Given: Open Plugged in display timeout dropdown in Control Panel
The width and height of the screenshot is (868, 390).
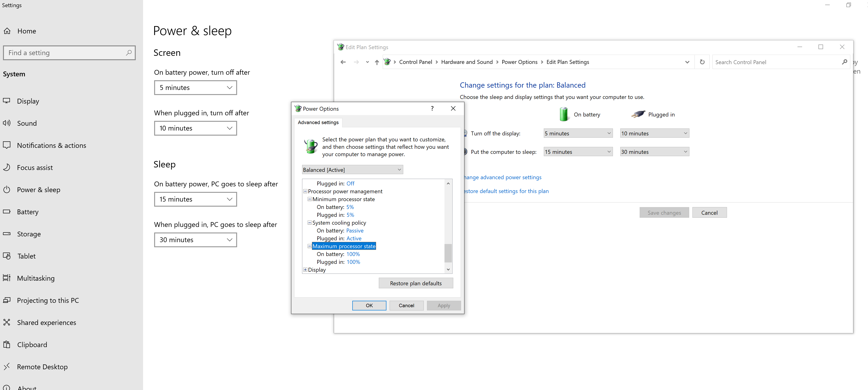Looking at the screenshot, I should click(654, 133).
